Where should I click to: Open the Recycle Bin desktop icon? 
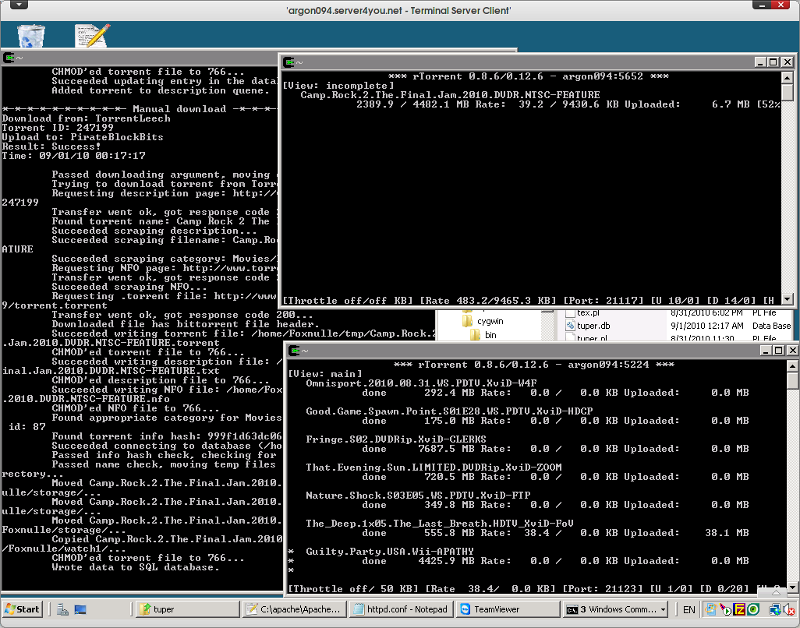(x=31, y=35)
